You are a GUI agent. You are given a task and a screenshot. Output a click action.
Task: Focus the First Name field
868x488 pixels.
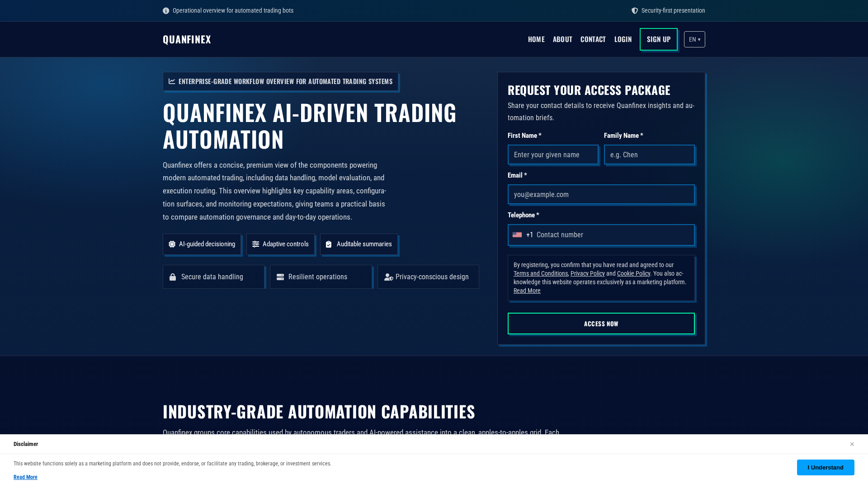coord(553,155)
